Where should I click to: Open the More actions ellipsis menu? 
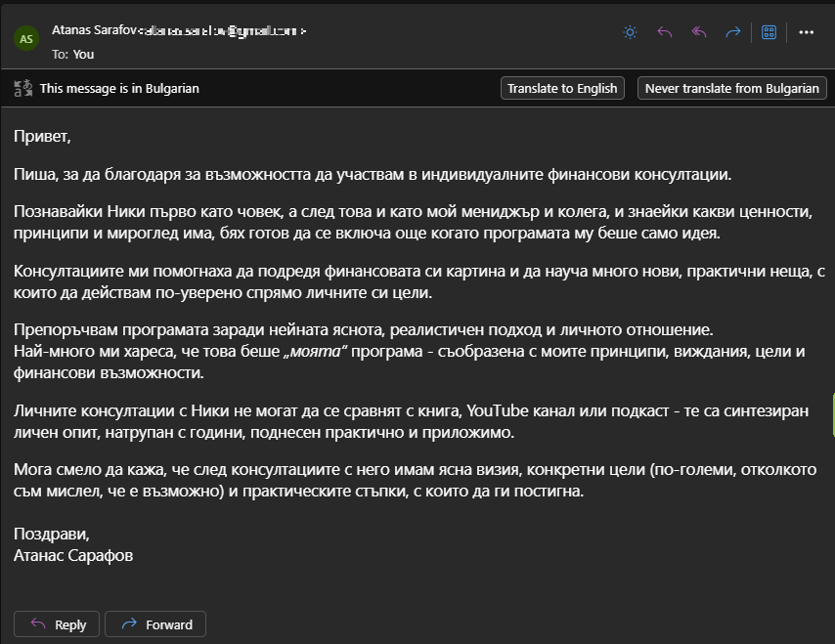tap(807, 32)
